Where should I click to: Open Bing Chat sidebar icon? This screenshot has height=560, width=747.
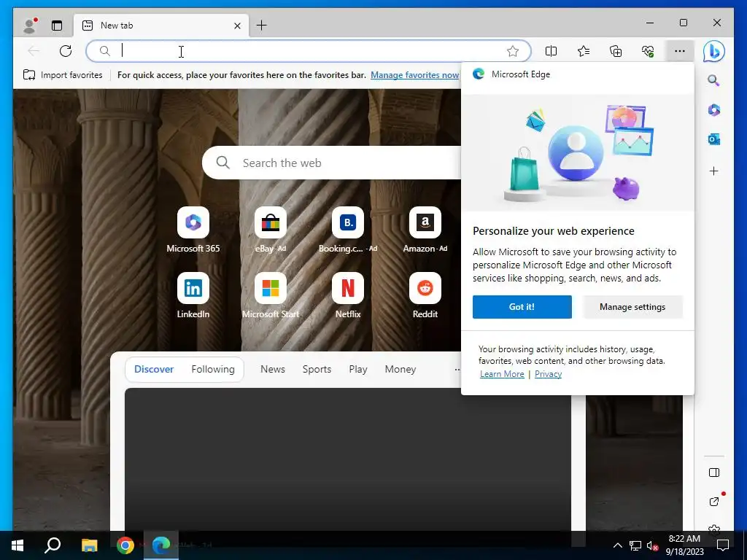click(x=713, y=52)
